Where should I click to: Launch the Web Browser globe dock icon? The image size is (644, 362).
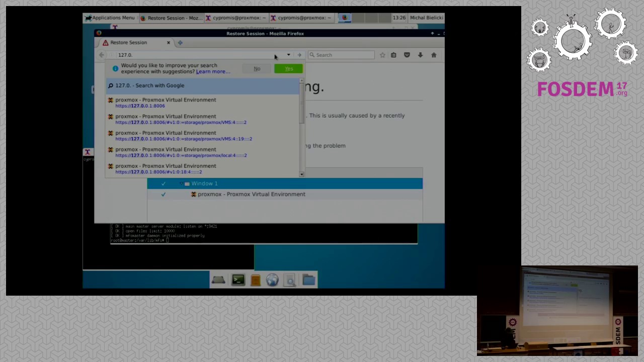[272, 280]
